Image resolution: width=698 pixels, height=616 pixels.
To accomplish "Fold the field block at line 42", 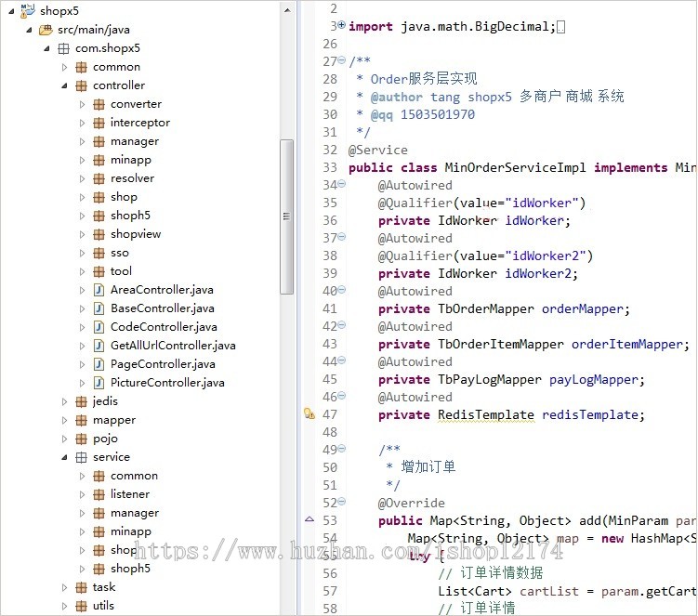I will coord(341,324).
